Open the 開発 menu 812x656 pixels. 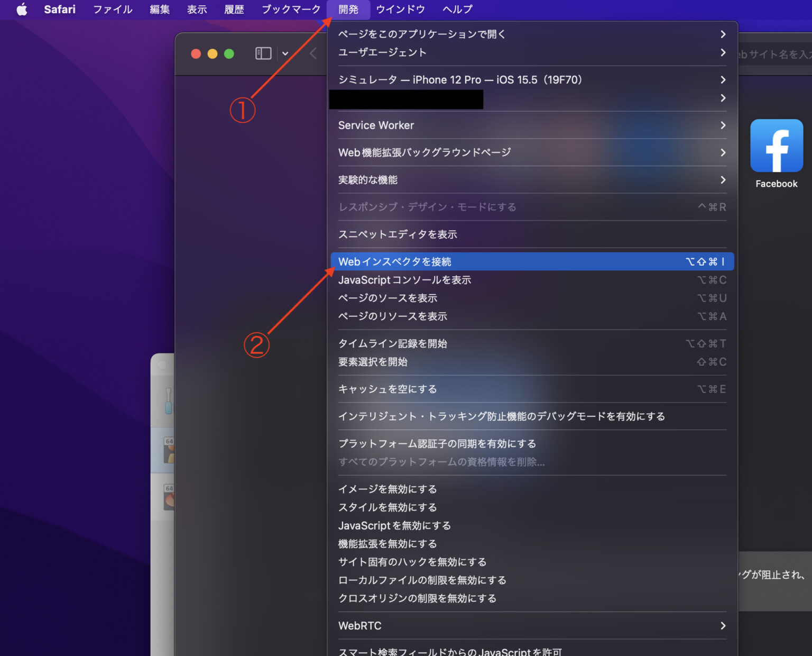coord(348,9)
